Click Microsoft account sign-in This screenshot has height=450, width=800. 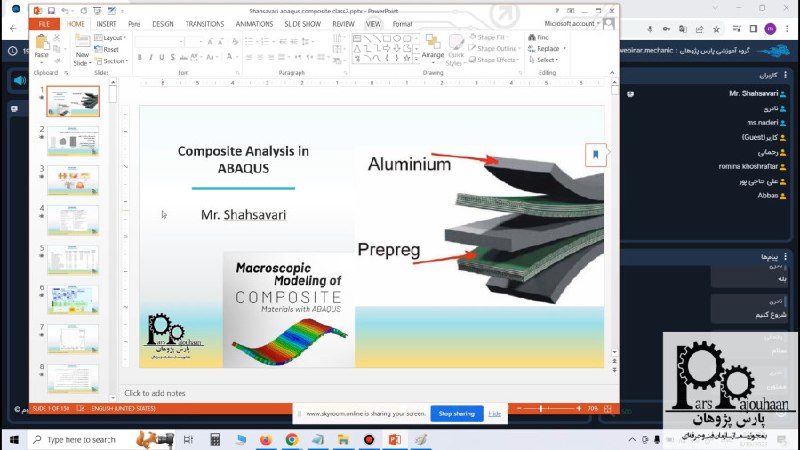click(571, 23)
